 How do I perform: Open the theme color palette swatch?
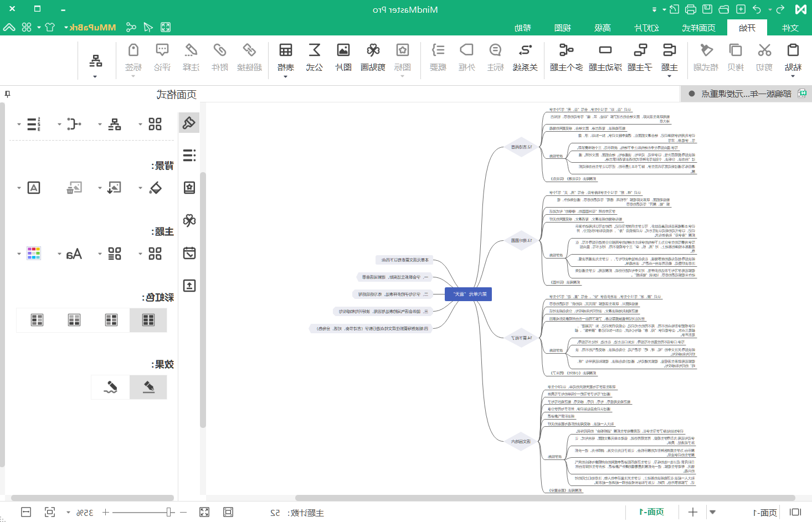(34, 254)
